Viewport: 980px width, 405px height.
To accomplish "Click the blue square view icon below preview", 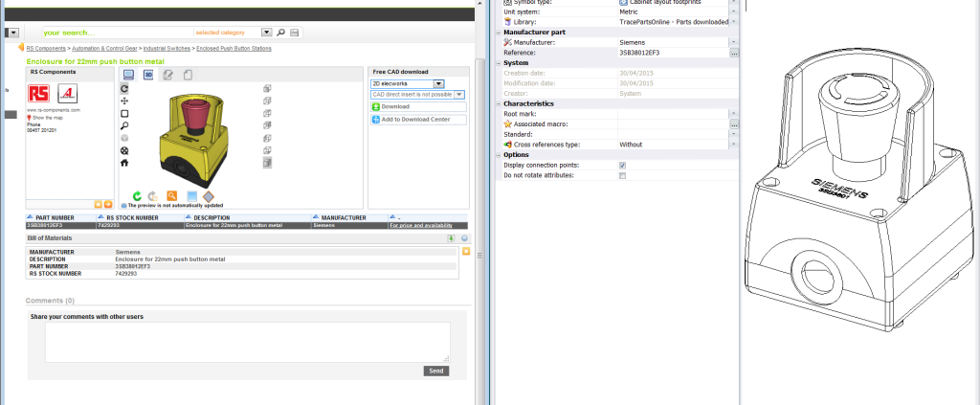I will (192, 196).
